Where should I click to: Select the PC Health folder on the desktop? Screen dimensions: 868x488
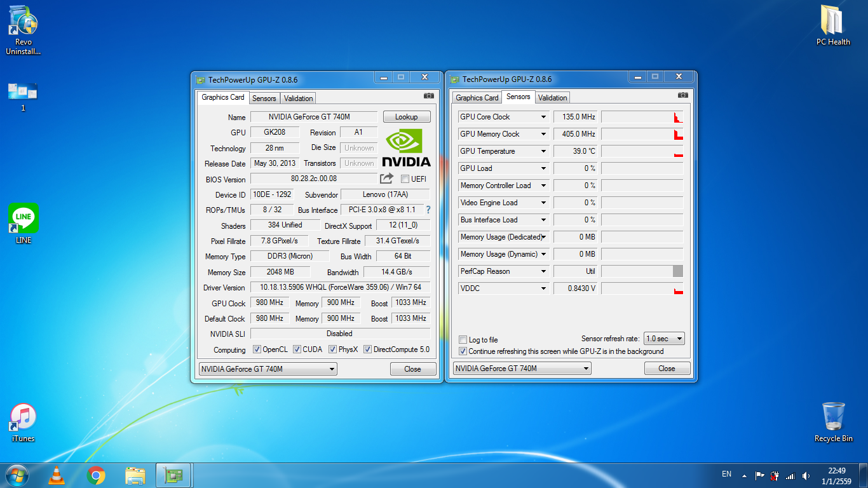coord(833,25)
